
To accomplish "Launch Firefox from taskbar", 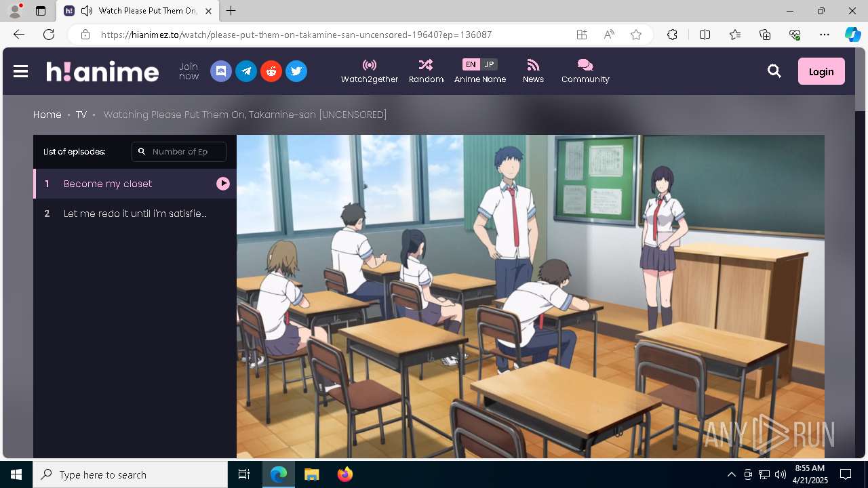I will pos(344,474).
